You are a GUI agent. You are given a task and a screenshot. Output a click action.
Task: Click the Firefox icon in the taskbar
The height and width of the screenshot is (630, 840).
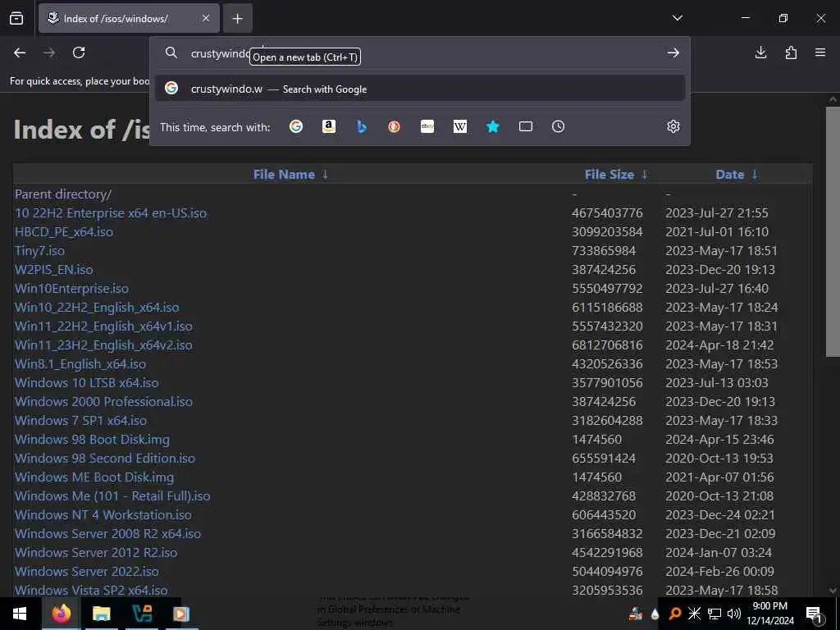tap(62, 614)
